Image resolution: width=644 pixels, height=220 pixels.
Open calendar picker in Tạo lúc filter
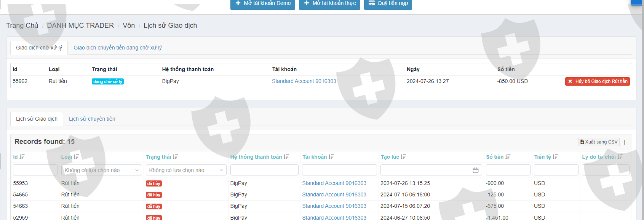tap(475, 170)
